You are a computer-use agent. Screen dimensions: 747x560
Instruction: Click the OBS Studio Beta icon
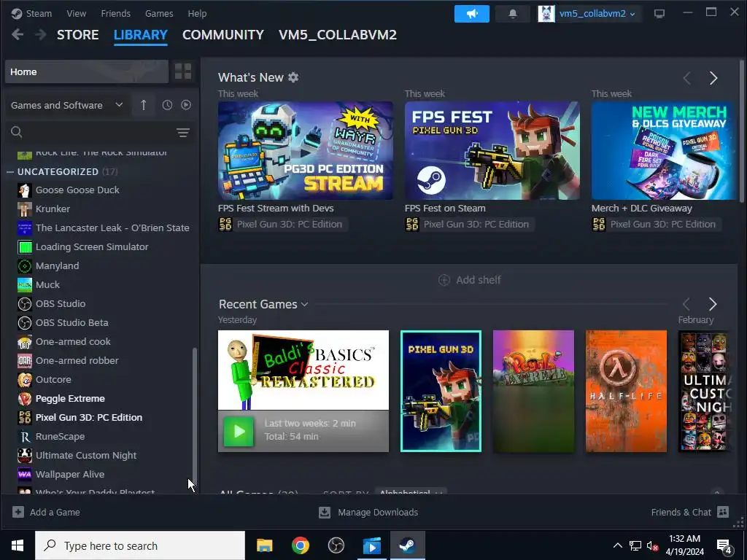click(25, 323)
